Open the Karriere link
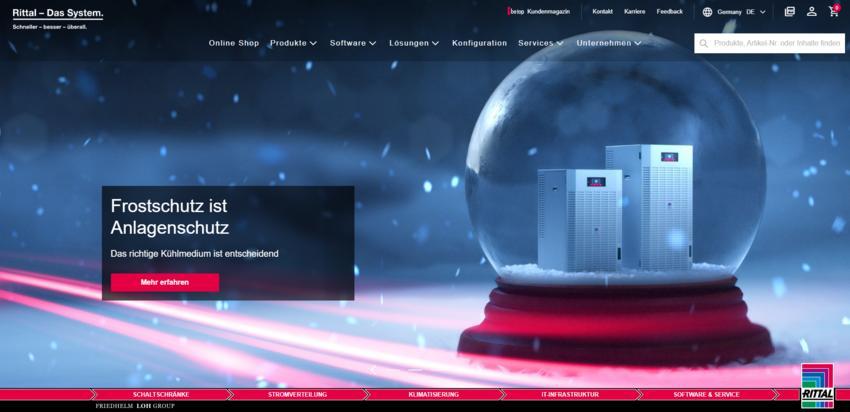Screen dimensions: 850x412 634,11
